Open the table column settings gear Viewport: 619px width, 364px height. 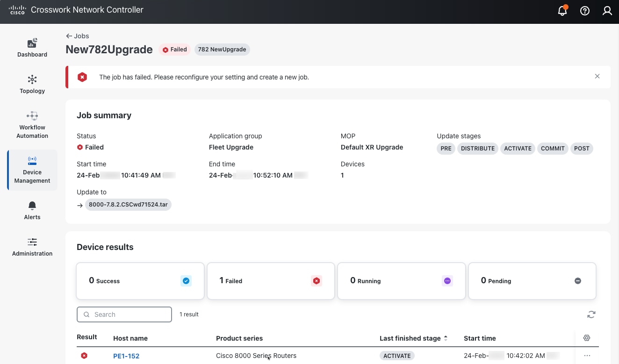(x=587, y=337)
